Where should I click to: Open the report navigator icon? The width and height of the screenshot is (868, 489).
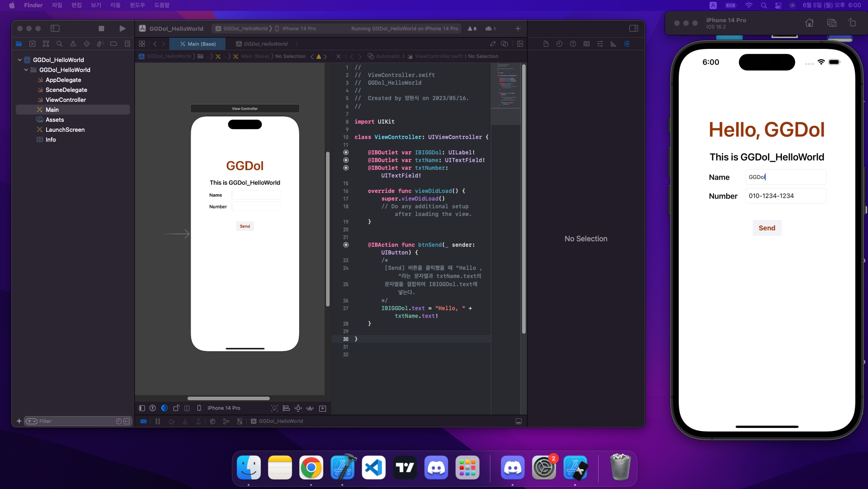pos(127,44)
